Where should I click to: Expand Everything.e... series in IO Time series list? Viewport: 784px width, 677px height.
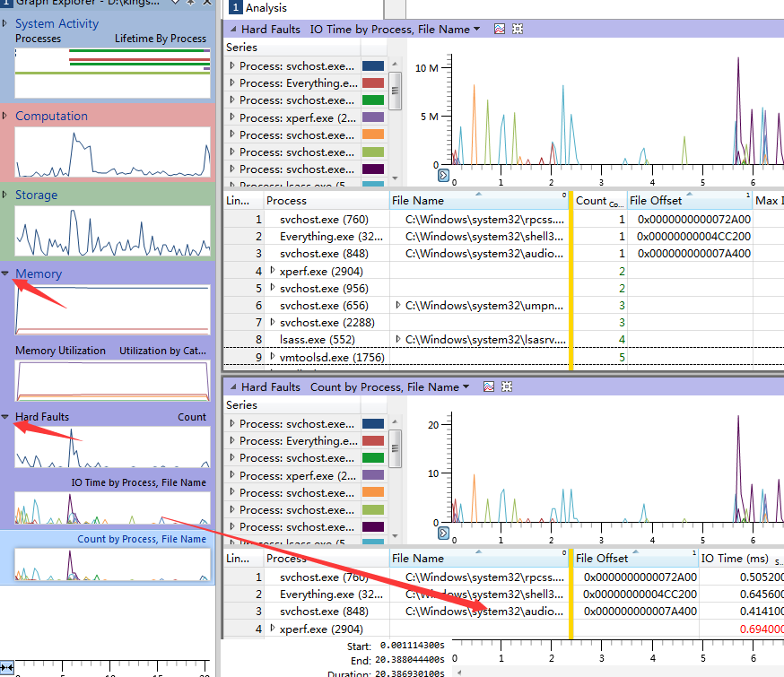pos(232,82)
